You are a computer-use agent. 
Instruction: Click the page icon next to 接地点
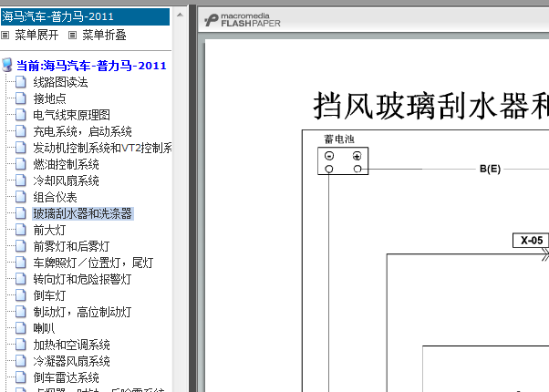tap(21, 98)
